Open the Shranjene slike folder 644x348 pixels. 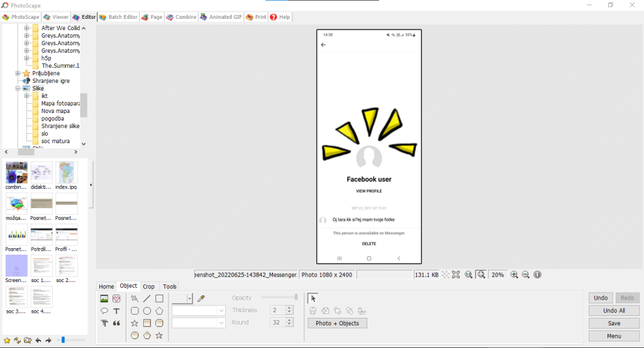pos(60,126)
